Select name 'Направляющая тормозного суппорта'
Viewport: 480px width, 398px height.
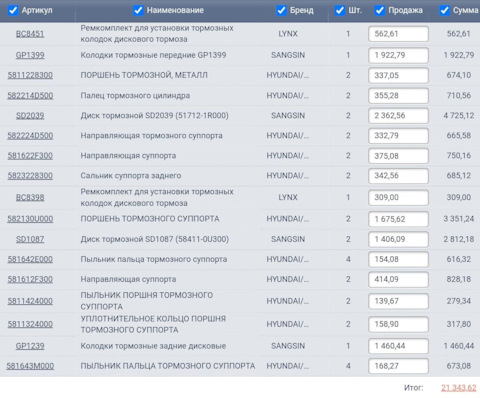click(151, 136)
